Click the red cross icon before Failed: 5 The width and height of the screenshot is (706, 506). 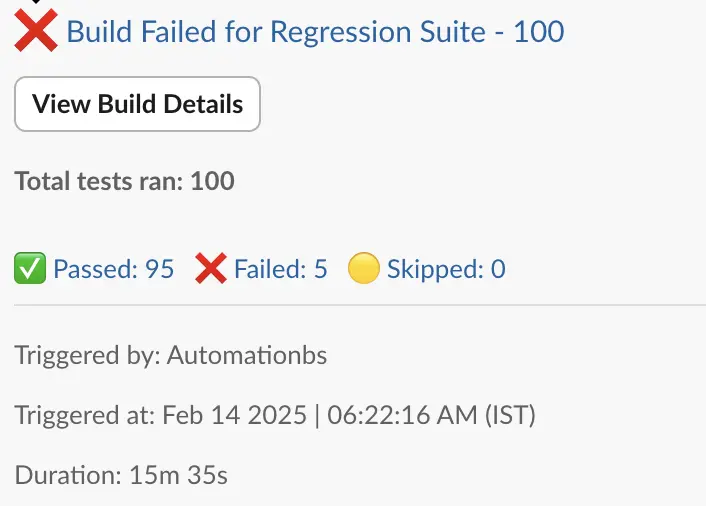pyautogui.click(x=210, y=269)
